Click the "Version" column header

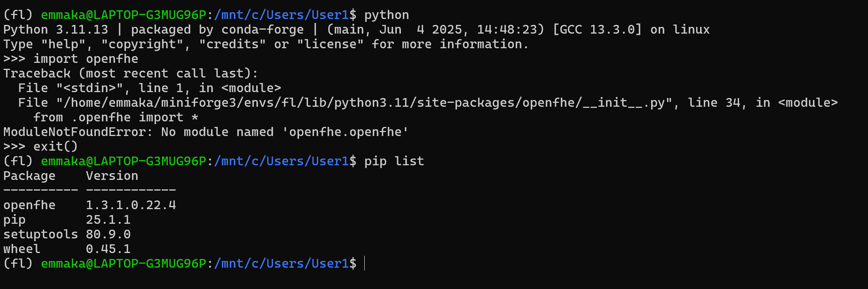pos(112,176)
